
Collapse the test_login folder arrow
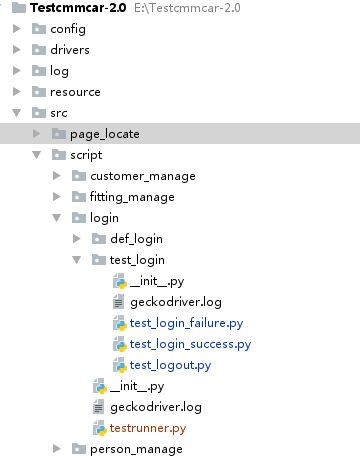pos(76,260)
